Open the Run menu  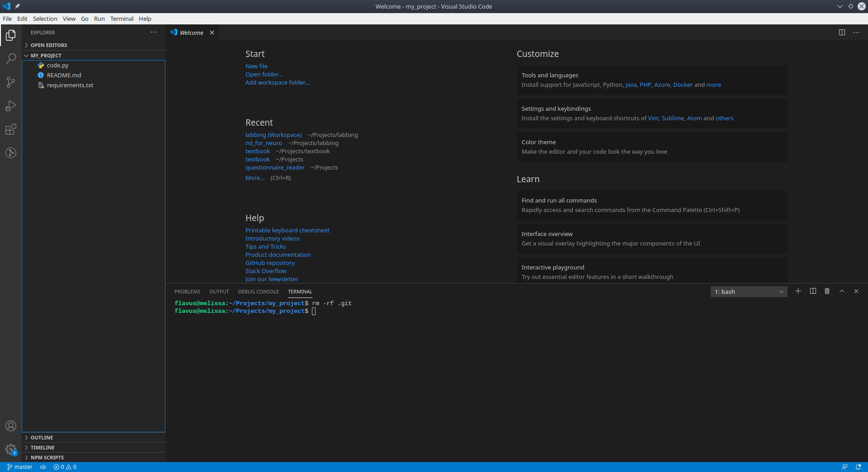pos(99,19)
